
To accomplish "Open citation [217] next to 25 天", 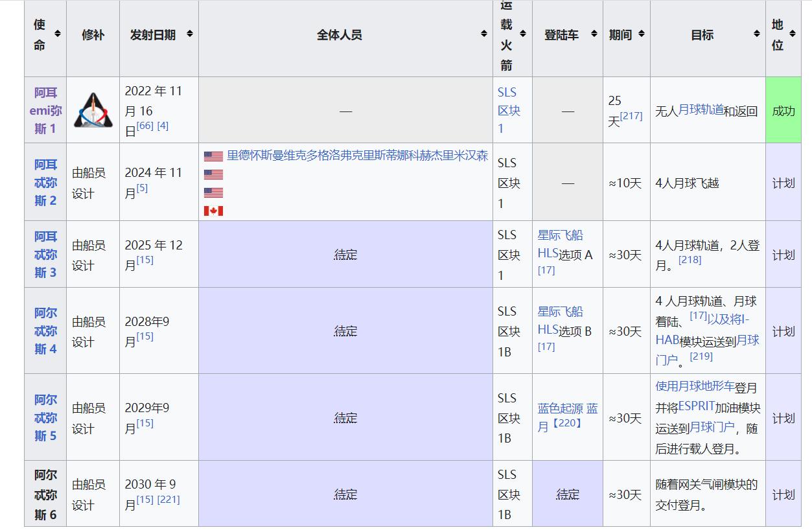I will pos(631,116).
